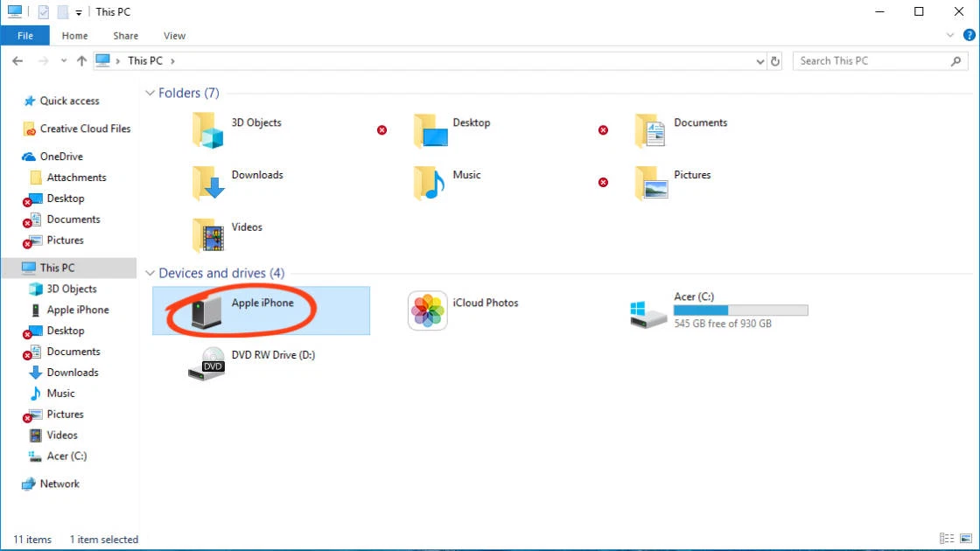This screenshot has height=551, width=980.
Task: Switch to the View ribbon tab
Action: coord(173,35)
